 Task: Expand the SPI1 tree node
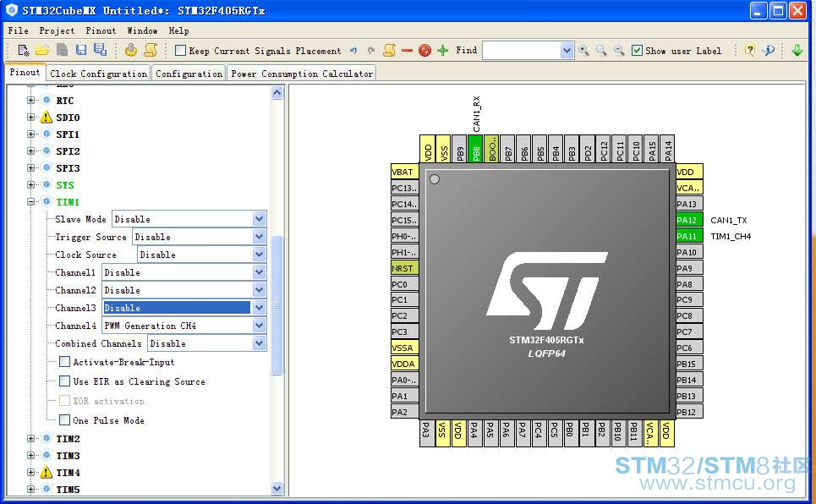point(31,134)
